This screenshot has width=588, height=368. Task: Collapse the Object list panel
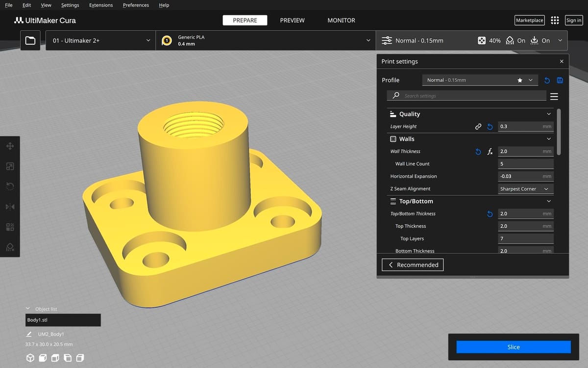coord(28,309)
